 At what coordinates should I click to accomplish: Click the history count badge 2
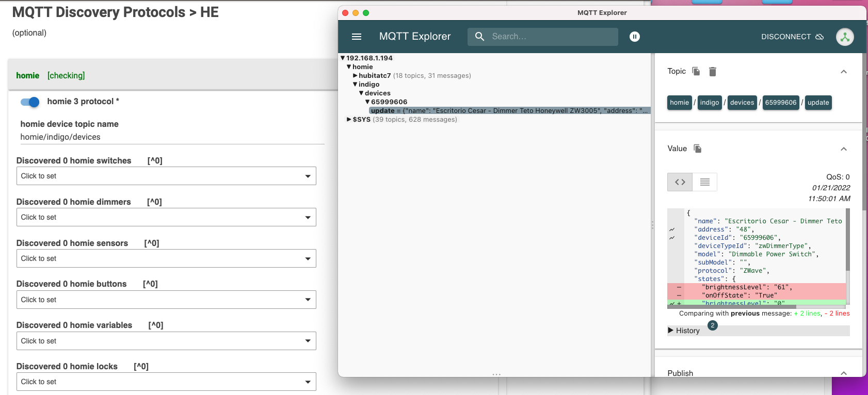(713, 325)
